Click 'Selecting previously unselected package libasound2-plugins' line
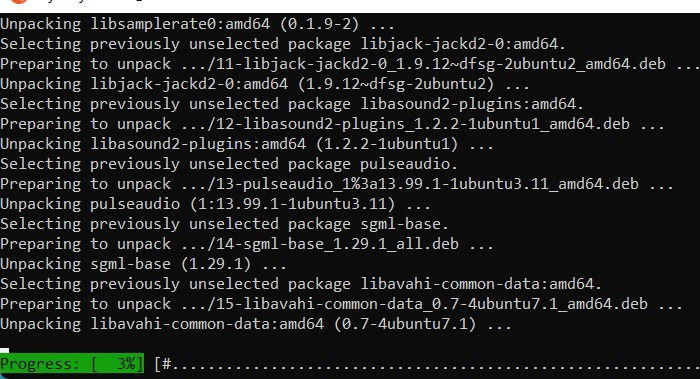Image resolution: width=700 pixels, height=379 pixels. (x=292, y=104)
